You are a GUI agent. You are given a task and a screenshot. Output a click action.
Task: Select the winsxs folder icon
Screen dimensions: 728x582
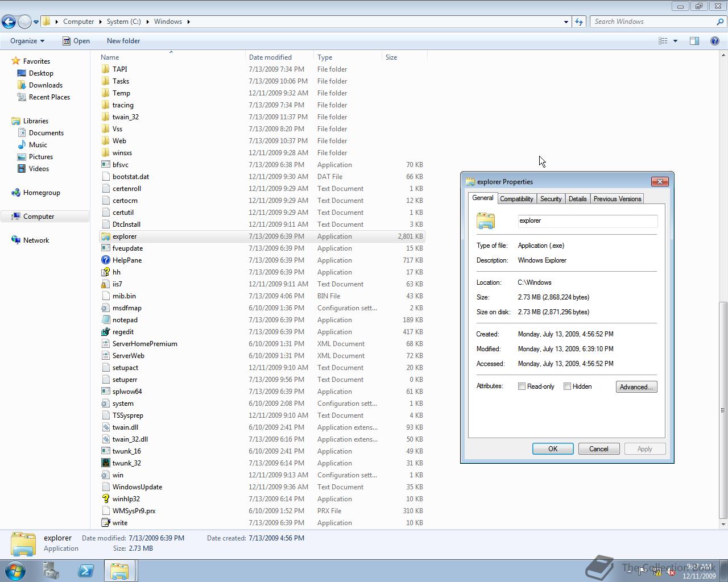[x=105, y=153]
